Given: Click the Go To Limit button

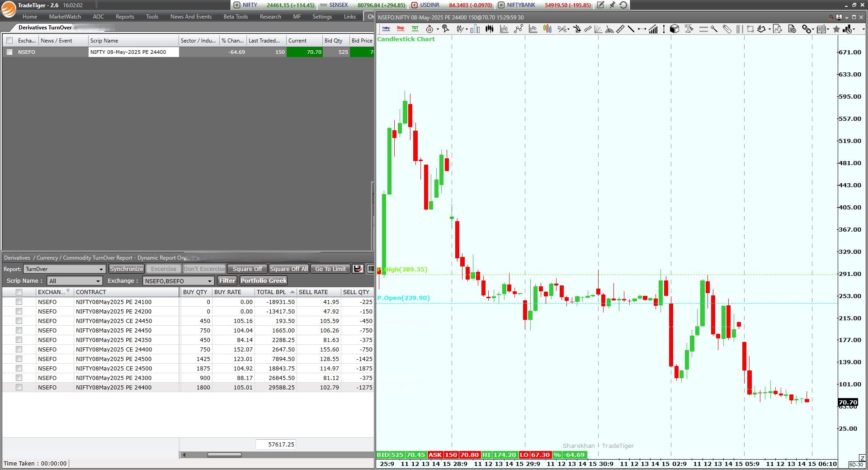Looking at the screenshot, I should pyautogui.click(x=330, y=269).
